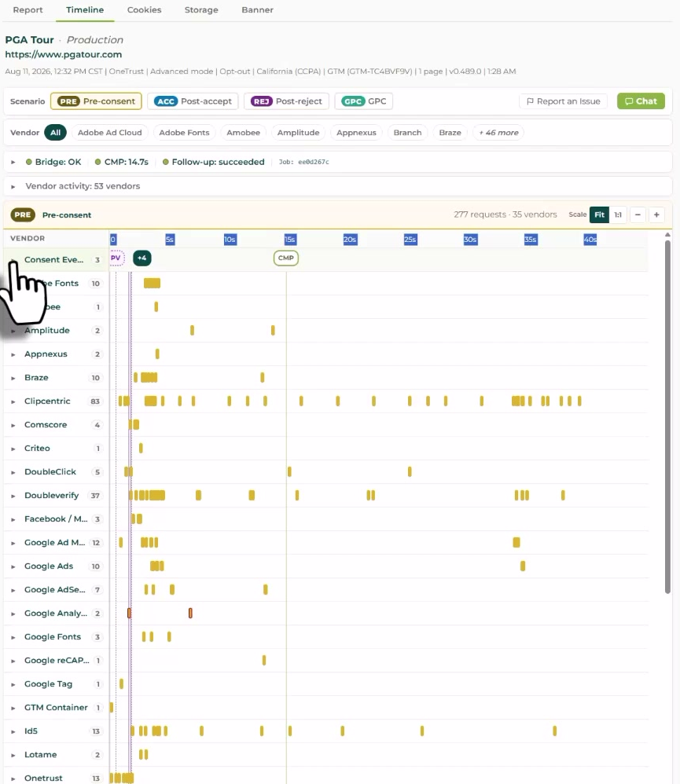This screenshot has height=784, width=680.
Task: Set scale to 1:1
Action: (618, 214)
